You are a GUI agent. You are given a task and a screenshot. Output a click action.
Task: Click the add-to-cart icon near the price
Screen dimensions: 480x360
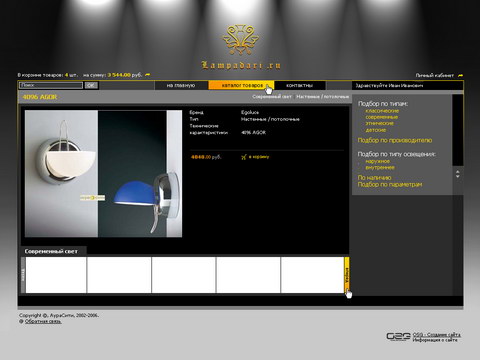pyautogui.click(x=244, y=157)
